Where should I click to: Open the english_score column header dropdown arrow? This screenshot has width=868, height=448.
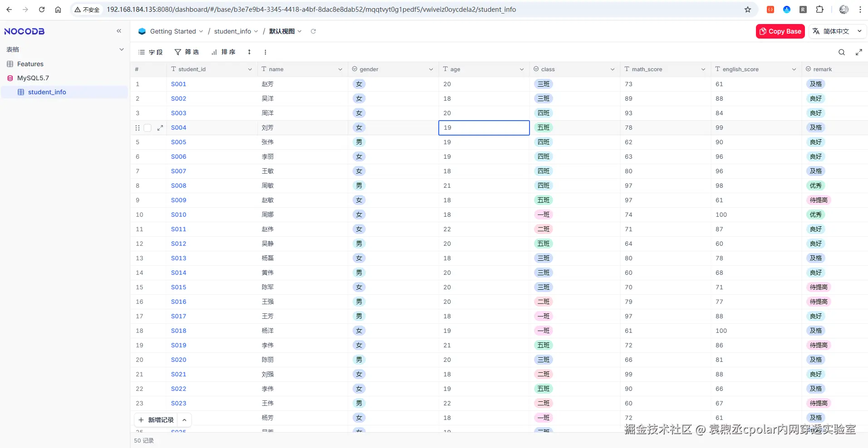[794, 69]
